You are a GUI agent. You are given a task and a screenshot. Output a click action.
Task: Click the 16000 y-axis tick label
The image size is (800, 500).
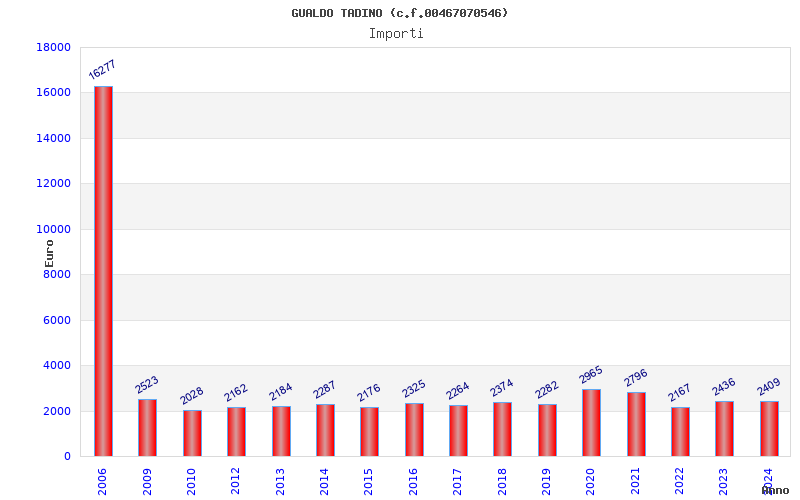(x=54, y=92)
